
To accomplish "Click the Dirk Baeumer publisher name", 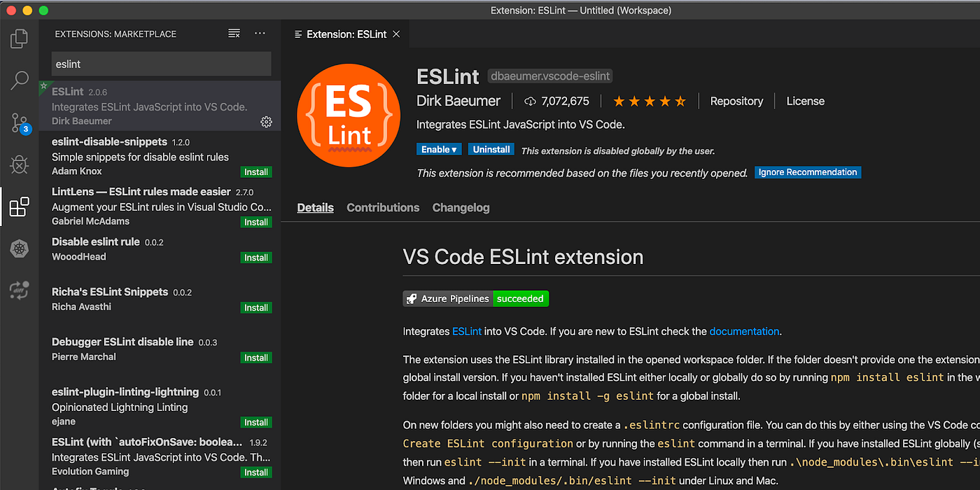I will pyautogui.click(x=458, y=101).
